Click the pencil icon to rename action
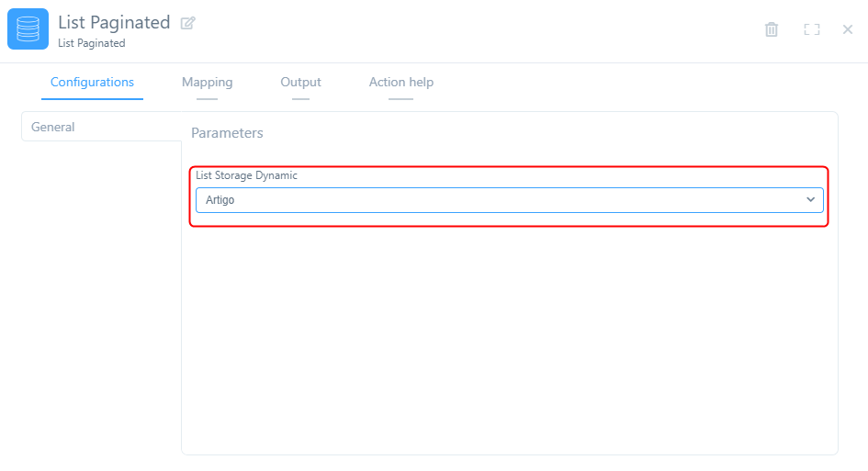Viewport: 868px width, 471px height. [187, 23]
